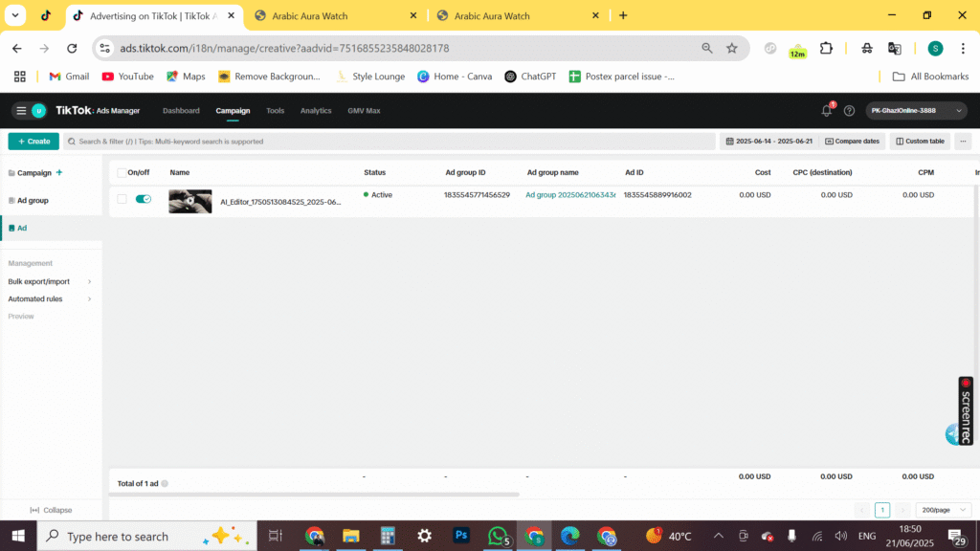This screenshot has height=551, width=980.
Task: Select the AI_Editor ad row checkbox
Action: [x=122, y=199]
